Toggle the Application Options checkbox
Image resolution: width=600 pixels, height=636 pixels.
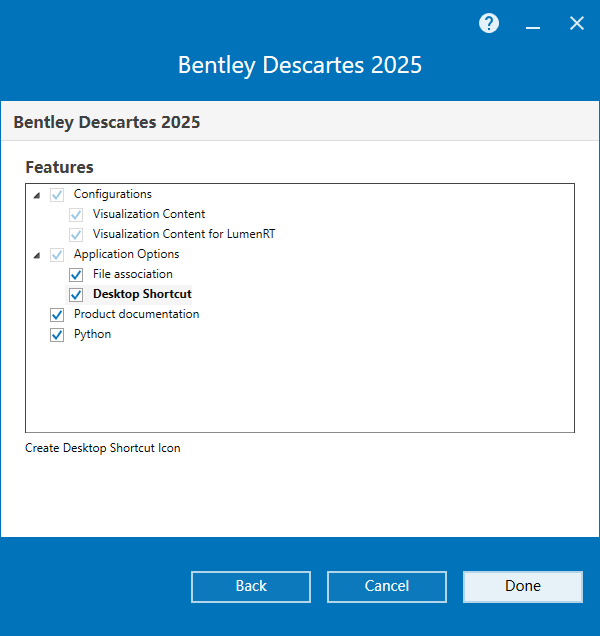[x=57, y=255]
